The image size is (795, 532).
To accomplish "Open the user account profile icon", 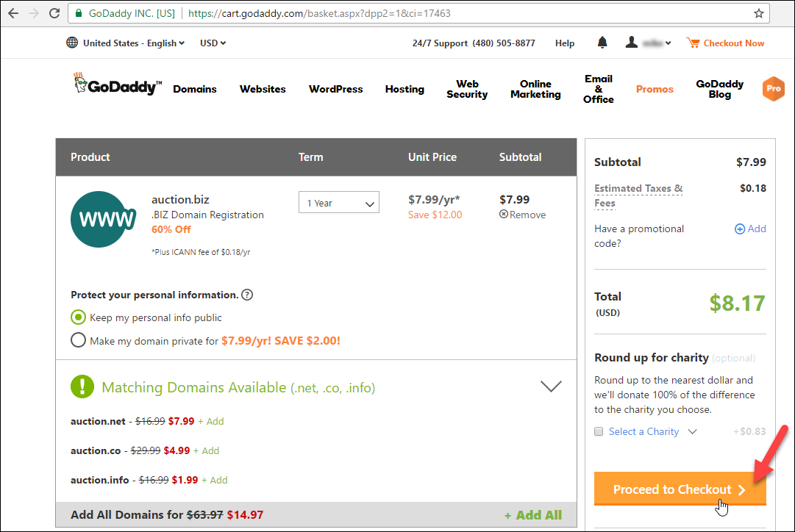I will [x=631, y=43].
